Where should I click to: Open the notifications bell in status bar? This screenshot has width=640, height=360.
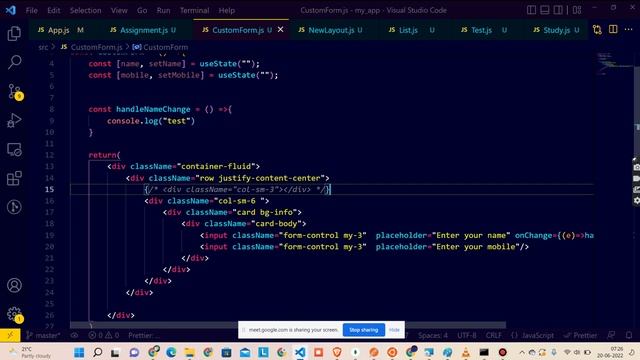(x=629, y=336)
